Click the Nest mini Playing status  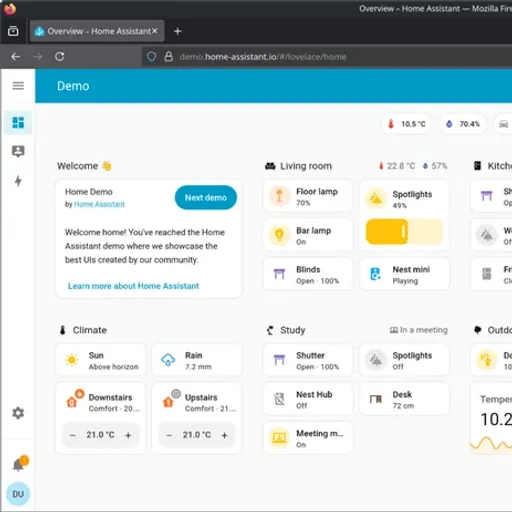[405, 281]
